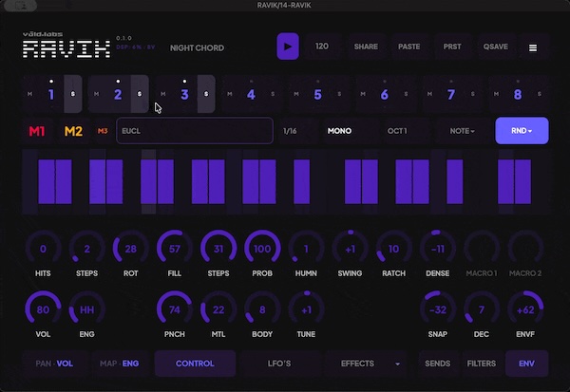This screenshot has width=570, height=392.
Task: Toggle solo on track 2
Action: tap(140, 94)
